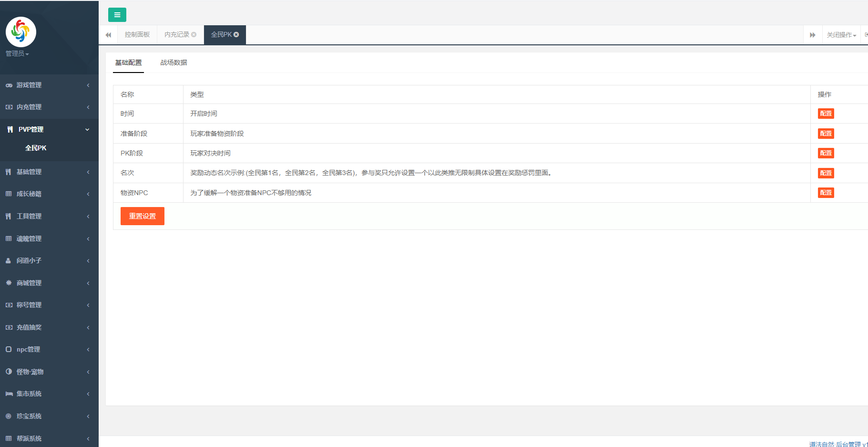Click the bed icon beside 集市系统
The width and height of the screenshot is (868, 447).
(x=9, y=394)
